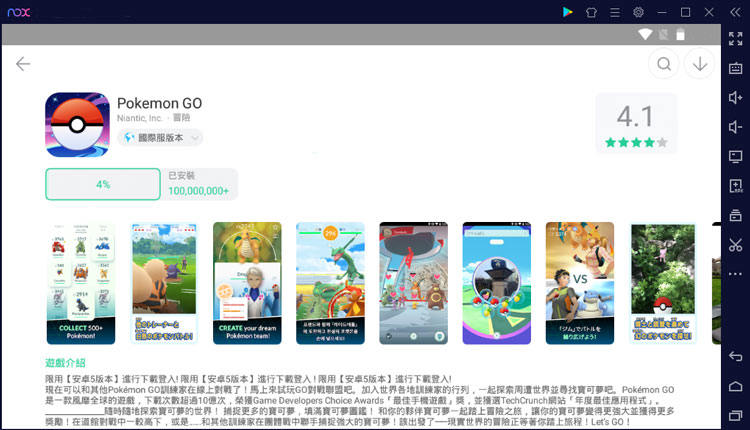Image resolution: width=750 pixels, height=430 pixels.
Task: Open the second screenshot showing a trainer battle
Action: click(x=164, y=283)
